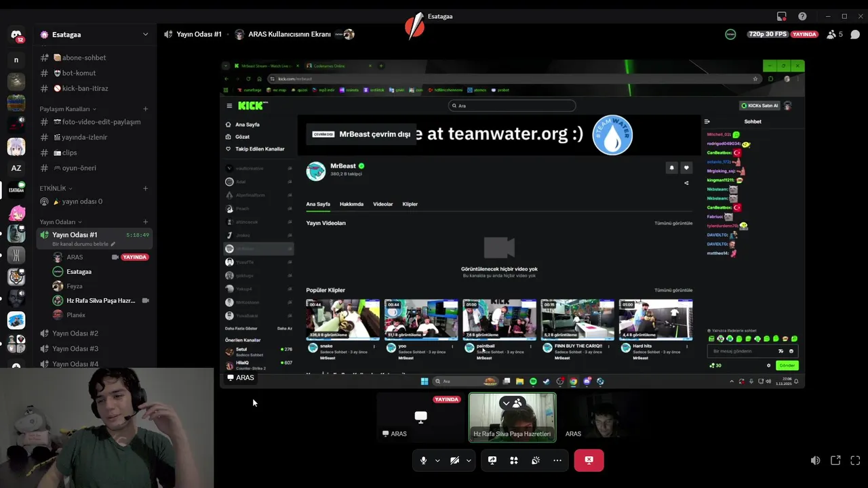Collapse the Paylaşım Kanalları category
Image resolution: width=868 pixels, height=488 pixels.
68,109
